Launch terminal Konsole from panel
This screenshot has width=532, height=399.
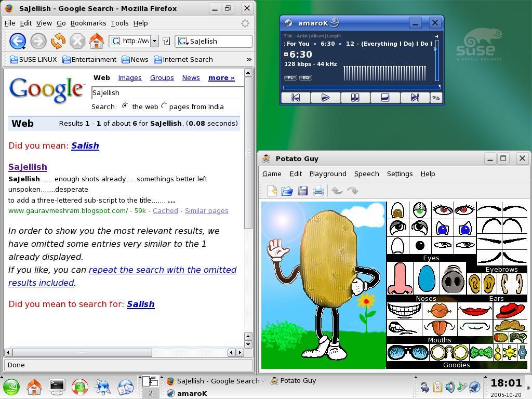[x=57, y=387]
